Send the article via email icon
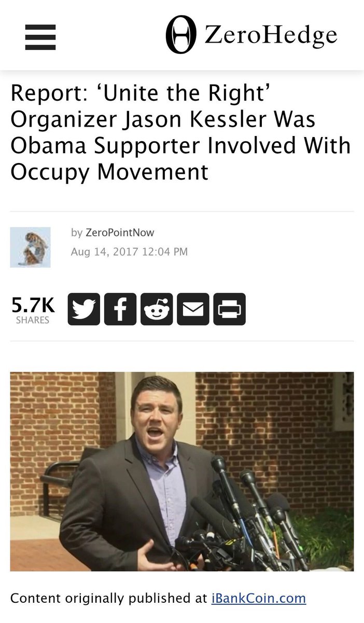Viewport: 364px width, 623px height. [193, 309]
